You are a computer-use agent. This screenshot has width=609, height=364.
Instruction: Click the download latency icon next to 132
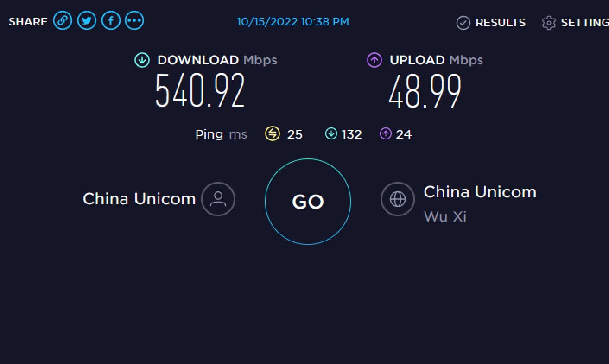click(x=331, y=134)
